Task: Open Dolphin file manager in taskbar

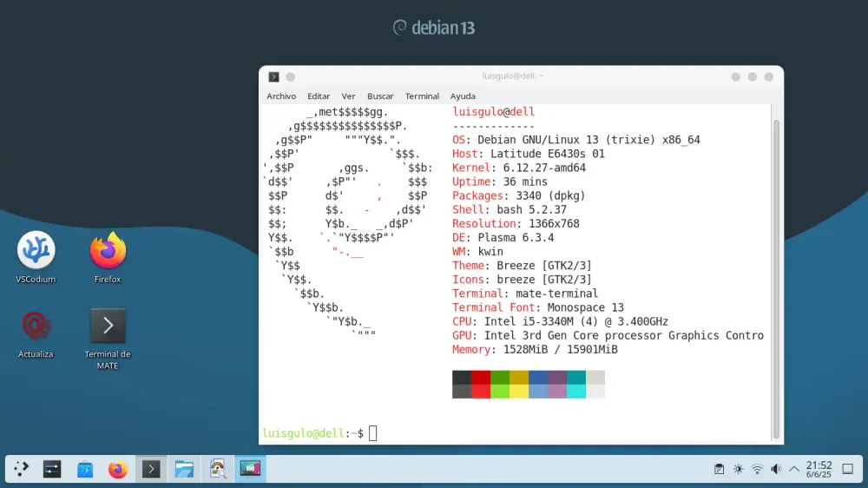Action: (184, 469)
